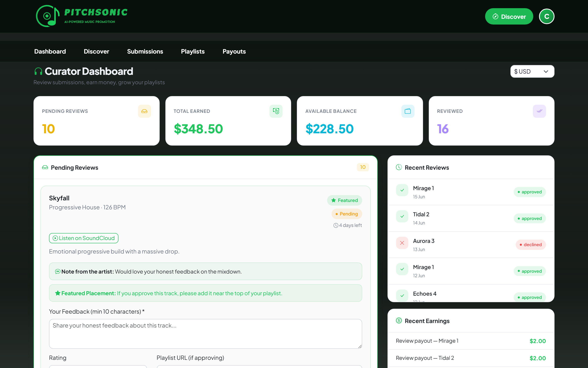Click the clock icon next to 4 days left
The height and width of the screenshot is (368, 588).
coord(336,225)
